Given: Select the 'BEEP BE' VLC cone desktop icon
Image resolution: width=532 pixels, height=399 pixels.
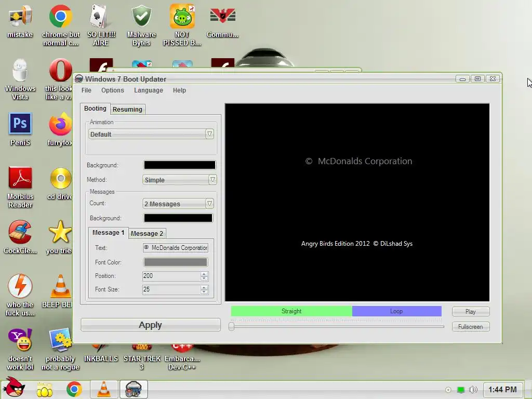Looking at the screenshot, I should pyautogui.click(x=58, y=291).
